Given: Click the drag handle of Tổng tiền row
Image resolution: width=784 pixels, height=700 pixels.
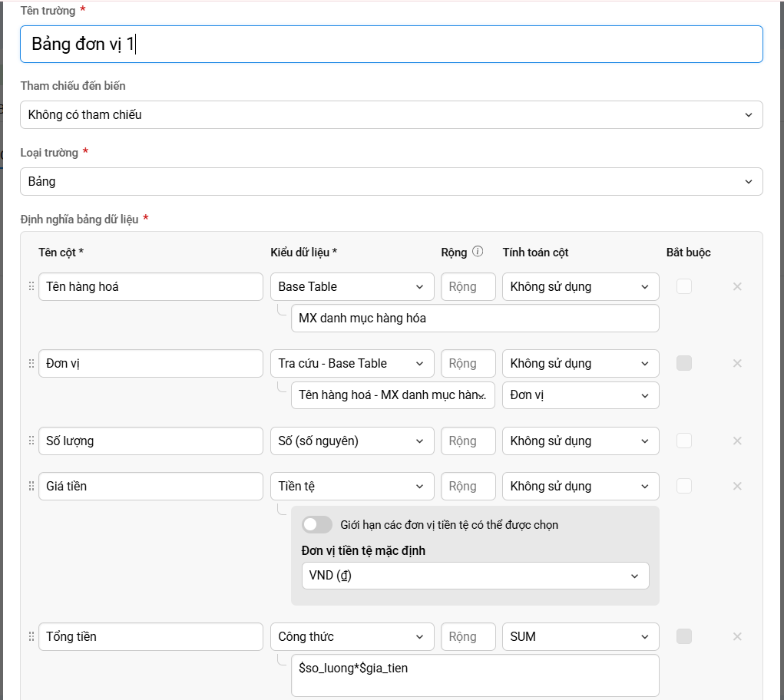Looking at the screenshot, I should click(x=31, y=636).
